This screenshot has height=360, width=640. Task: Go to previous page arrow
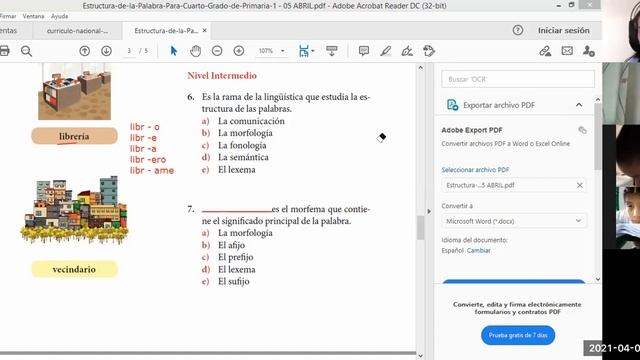click(84, 51)
